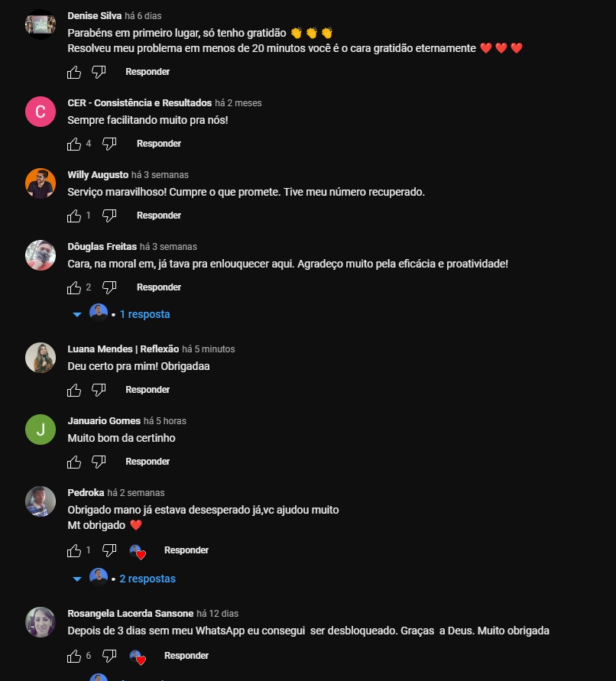Viewport: 616px width, 681px height.
Task: Like Pedroka's comment
Action: pyautogui.click(x=74, y=551)
